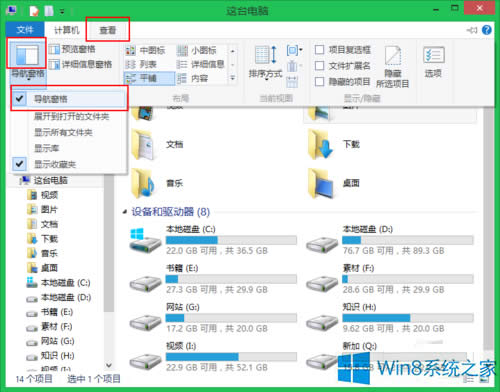This screenshot has height=392, width=500.
Task: Click the navigation pane scroll down arrow
Action: tap(109, 366)
